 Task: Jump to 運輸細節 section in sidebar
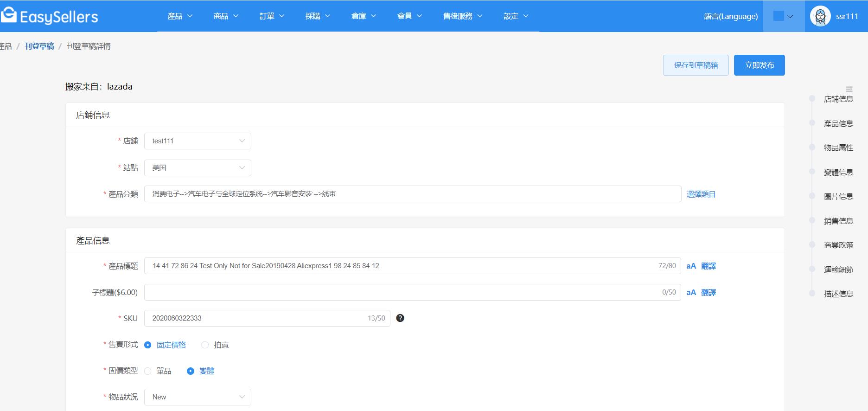[x=838, y=270]
